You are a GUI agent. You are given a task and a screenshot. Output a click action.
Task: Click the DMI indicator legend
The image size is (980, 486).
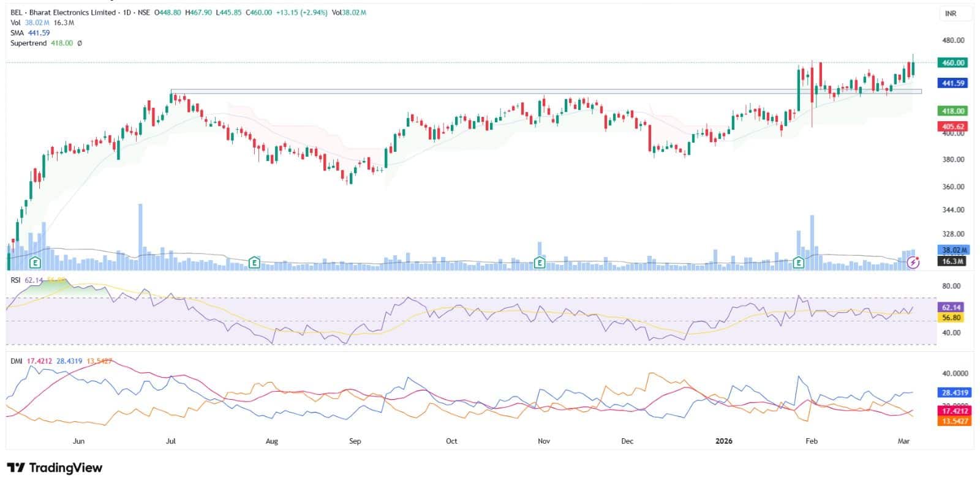tap(61, 361)
